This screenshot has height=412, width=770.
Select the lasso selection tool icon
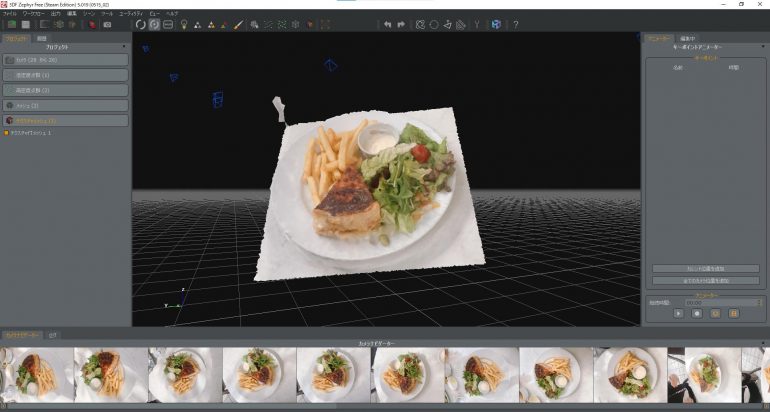pyautogui.click(x=420, y=24)
